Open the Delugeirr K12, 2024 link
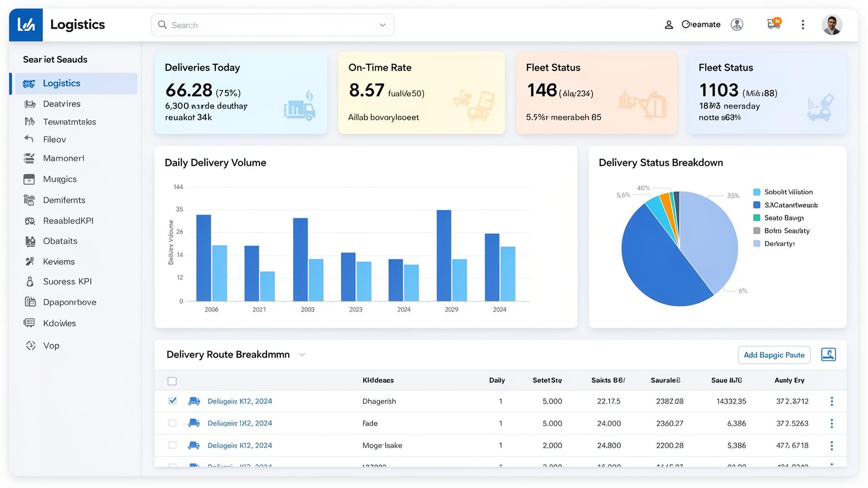 point(240,401)
